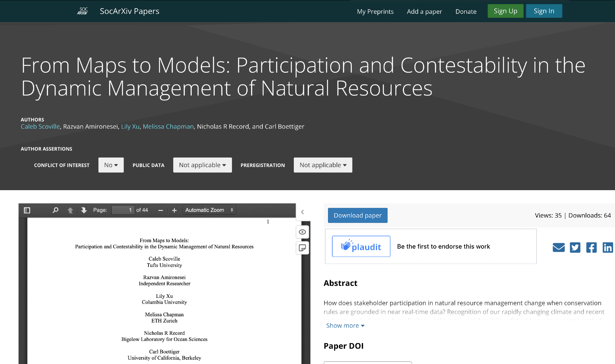The width and height of the screenshot is (615, 364).
Task: Select Add a paper menu item
Action: [x=424, y=12]
